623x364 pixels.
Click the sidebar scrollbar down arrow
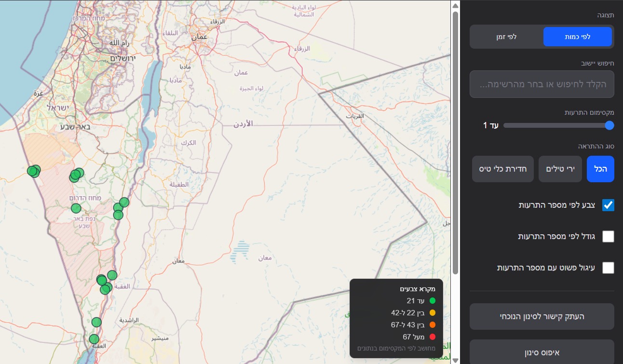click(x=456, y=360)
